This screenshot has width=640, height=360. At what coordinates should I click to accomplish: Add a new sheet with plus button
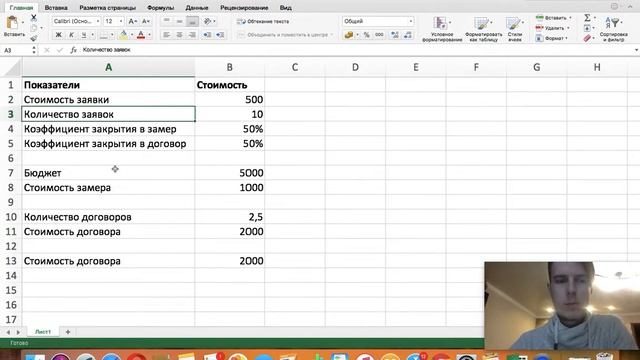tap(68, 332)
